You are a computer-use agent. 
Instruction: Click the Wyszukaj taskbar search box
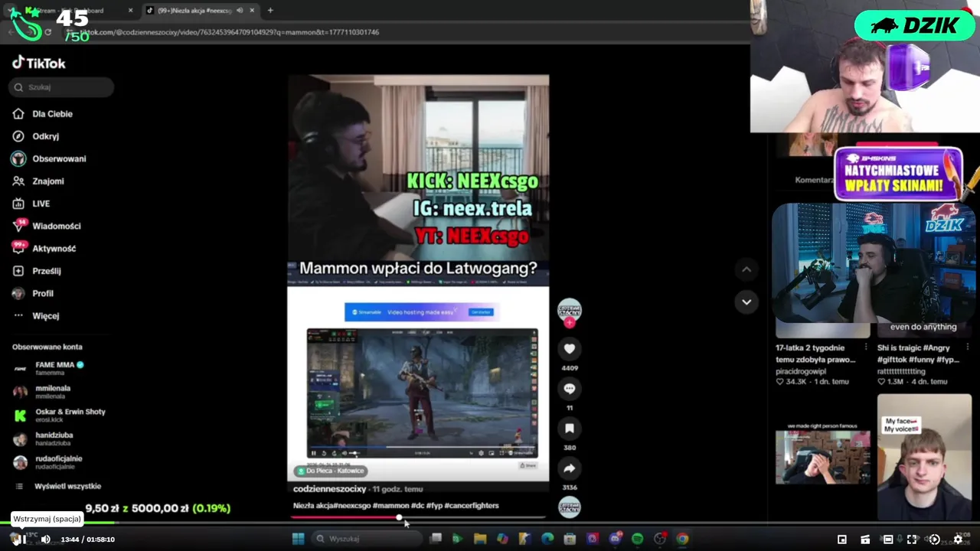(x=365, y=539)
